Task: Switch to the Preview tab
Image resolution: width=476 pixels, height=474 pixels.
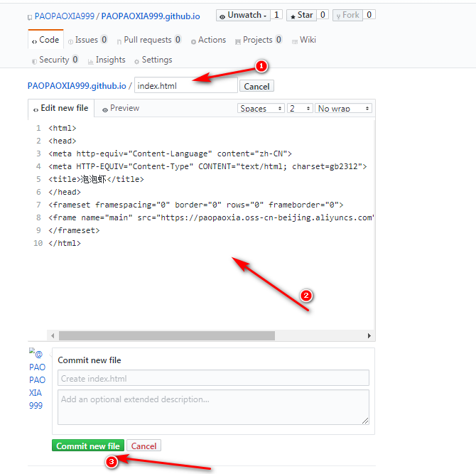Action: pos(121,108)
